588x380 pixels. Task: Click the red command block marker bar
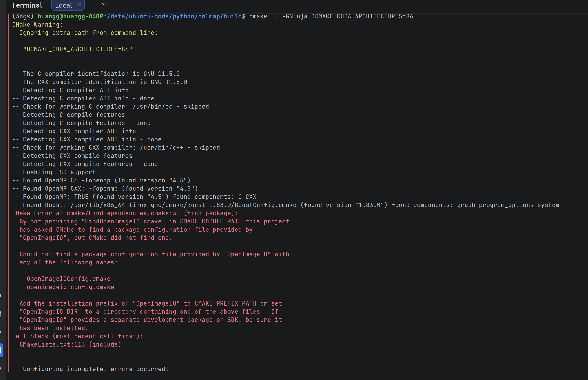[9, 193]
